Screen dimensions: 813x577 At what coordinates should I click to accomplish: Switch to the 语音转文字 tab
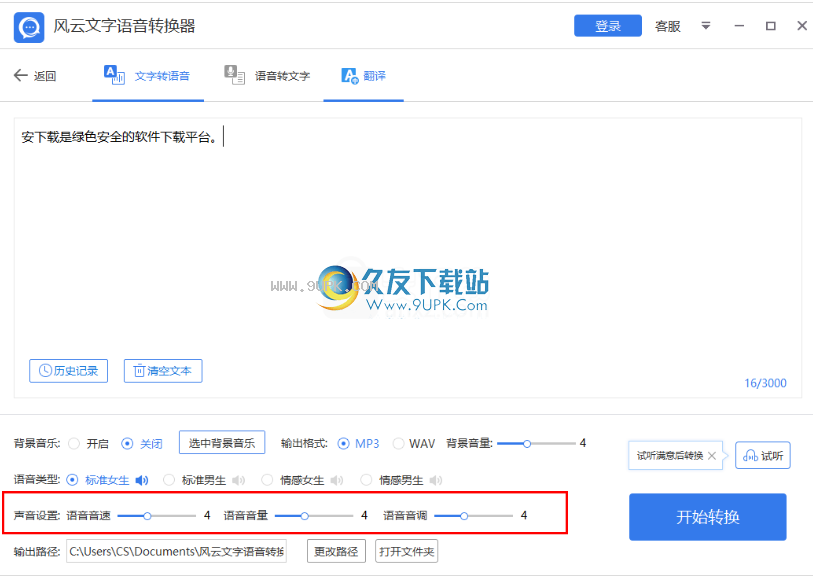click(268, 76)
